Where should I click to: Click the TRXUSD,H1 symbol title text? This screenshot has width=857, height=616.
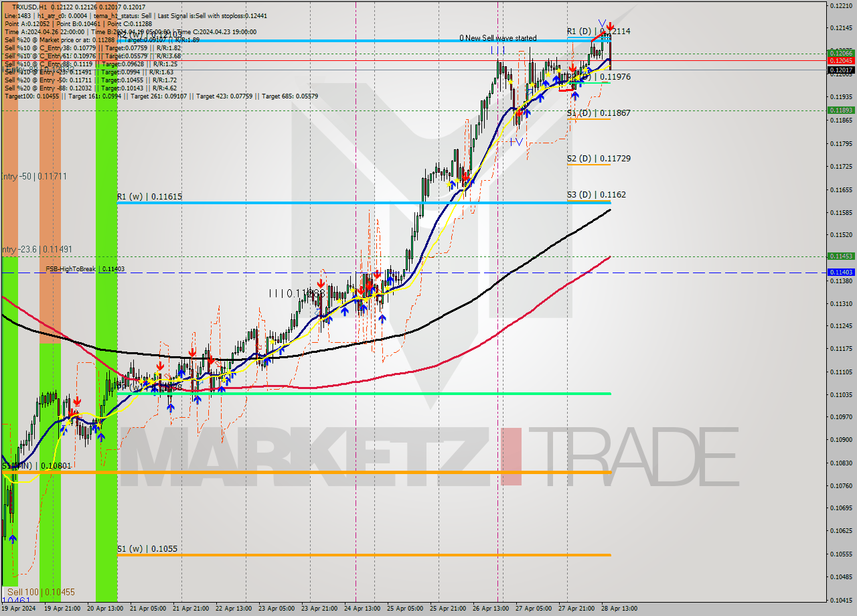(x=29, y=6)
